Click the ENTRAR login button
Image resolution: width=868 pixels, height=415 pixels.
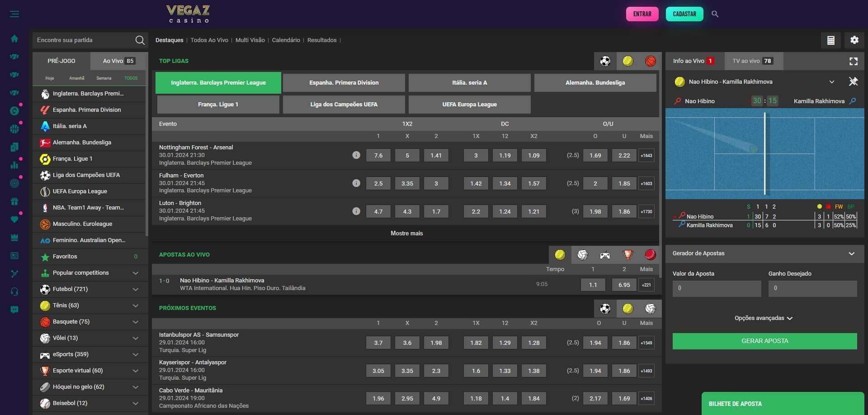click(642, 14)
